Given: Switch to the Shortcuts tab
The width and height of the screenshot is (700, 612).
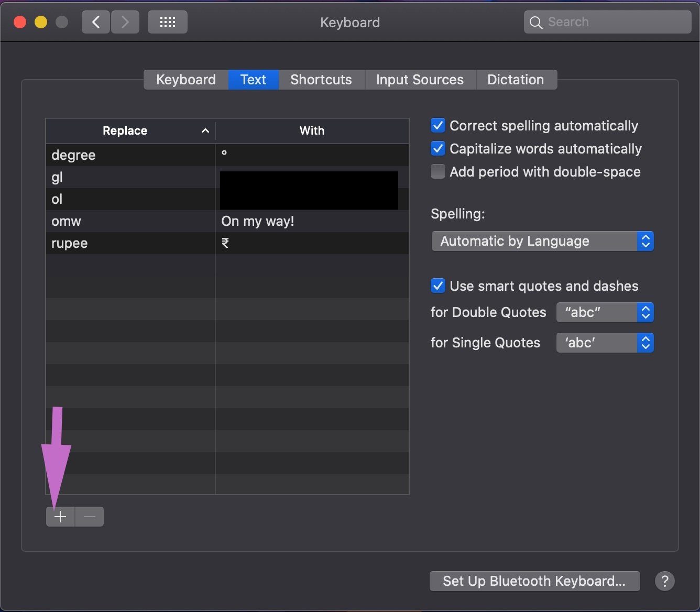Looking at the screenshot, I should point(321,80).
